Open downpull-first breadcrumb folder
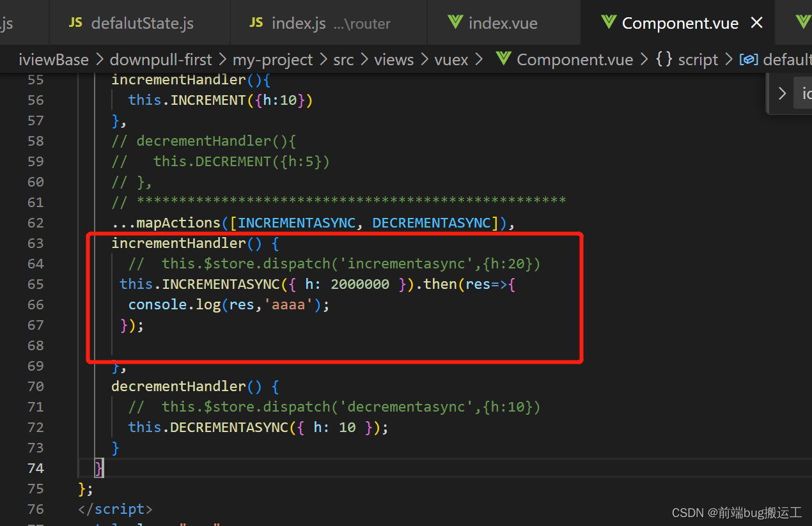 (x=160, y=60)
